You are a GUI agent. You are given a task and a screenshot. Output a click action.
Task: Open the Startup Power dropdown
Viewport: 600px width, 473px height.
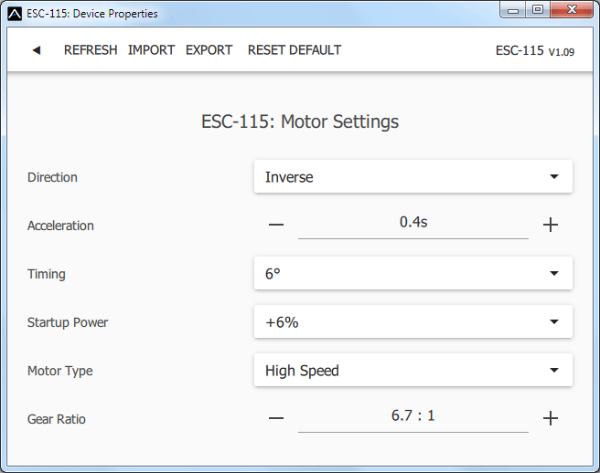coord(412,322)
